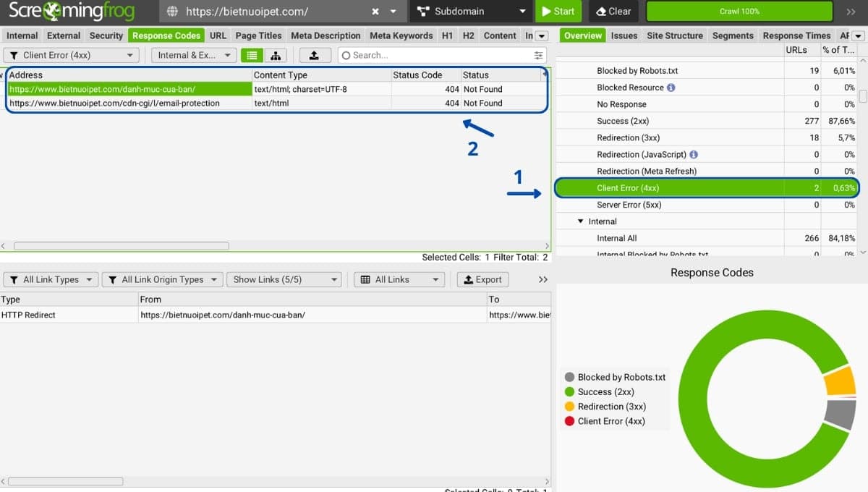Clear the URL field with the X icon

point(375,12)
